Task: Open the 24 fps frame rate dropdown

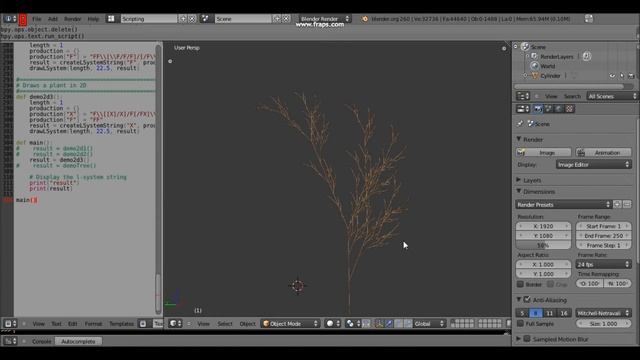Action: [x=603, y=264]
